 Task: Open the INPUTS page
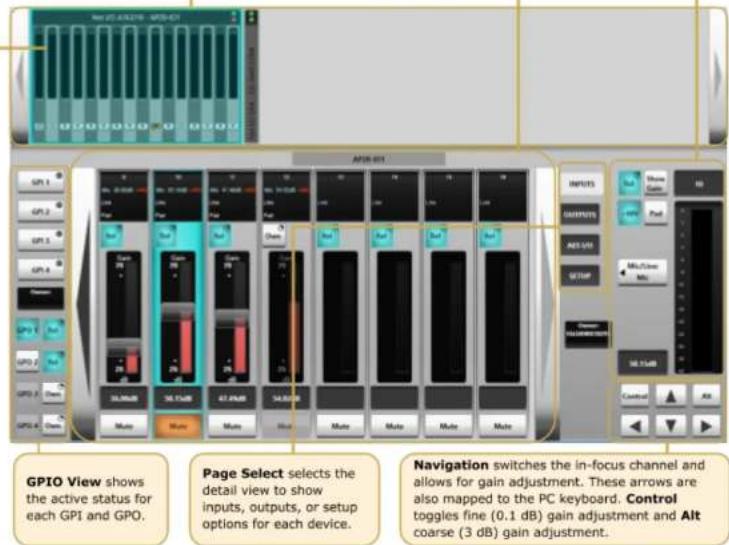(581, 184)
